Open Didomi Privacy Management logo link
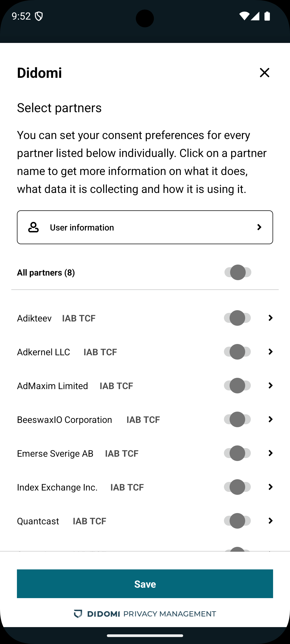 click(x=145, y=614)
